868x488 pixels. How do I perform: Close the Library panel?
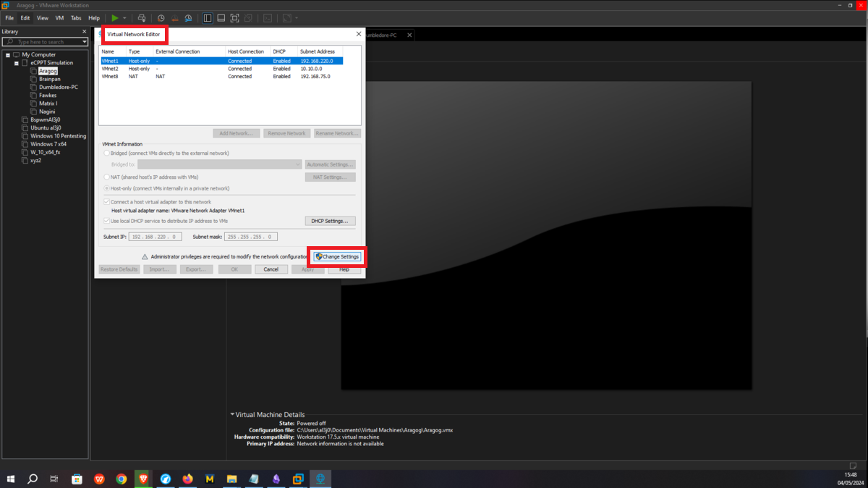(x=84, y=32)
